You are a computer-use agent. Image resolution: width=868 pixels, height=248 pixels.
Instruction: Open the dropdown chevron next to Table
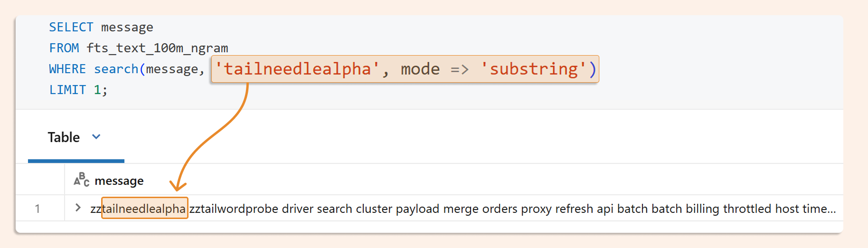[96, 137]
